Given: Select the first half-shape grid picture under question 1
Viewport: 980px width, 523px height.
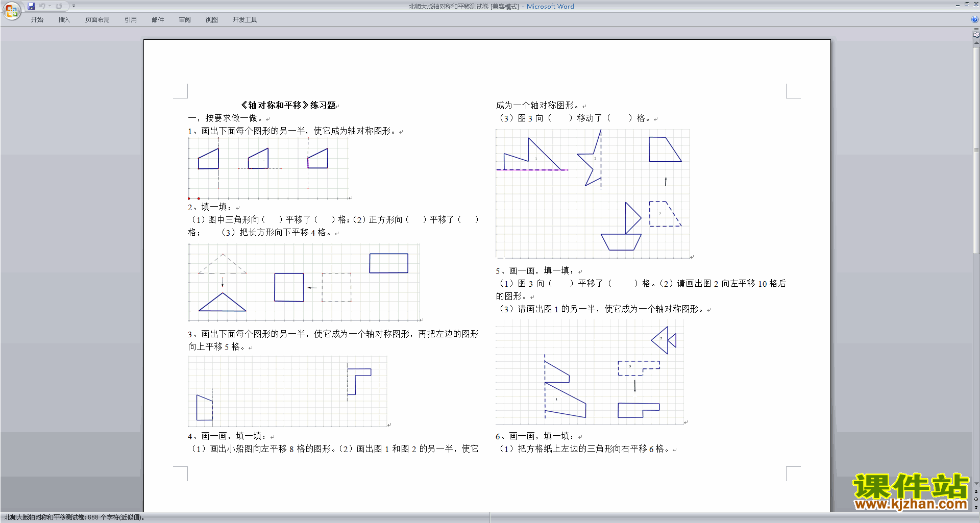Looking at the screenshot, I should pyautogui.click(x=208, y=159).
